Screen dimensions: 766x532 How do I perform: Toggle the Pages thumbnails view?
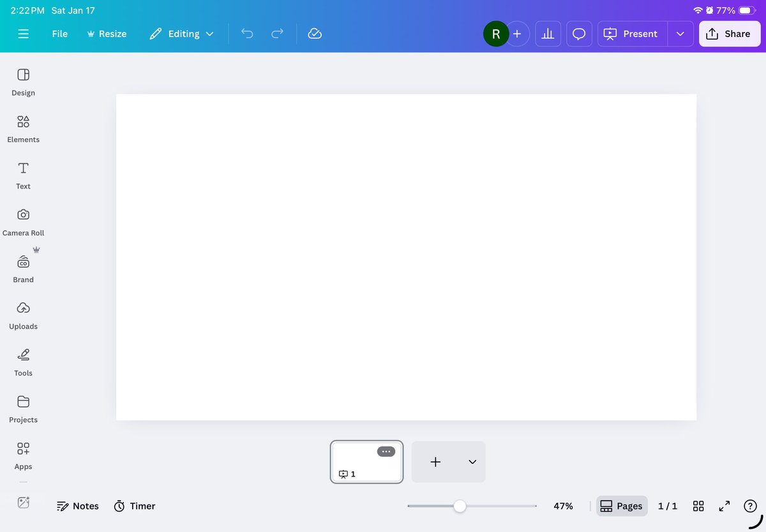click(x=622, y=506)
